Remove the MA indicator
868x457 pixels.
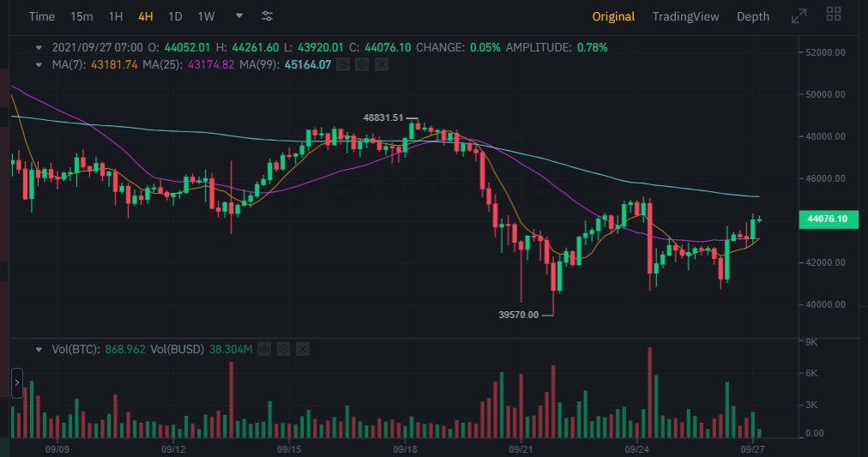(x=382, y=64)
